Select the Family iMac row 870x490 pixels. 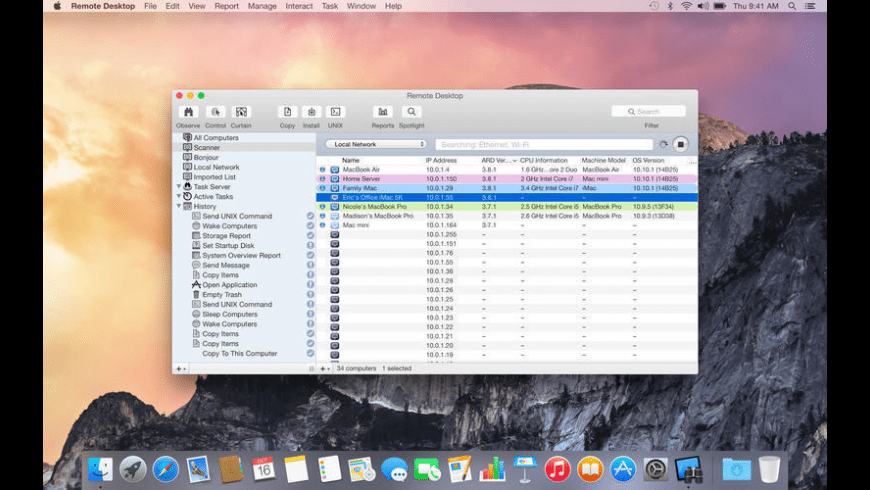tap(507, 188)
